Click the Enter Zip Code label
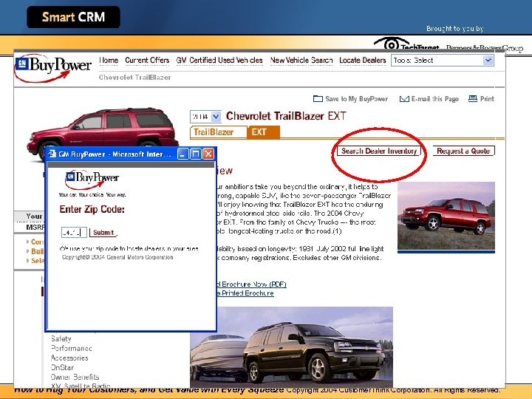The width and height of the screenshot is (532, 399). [92, 209]
